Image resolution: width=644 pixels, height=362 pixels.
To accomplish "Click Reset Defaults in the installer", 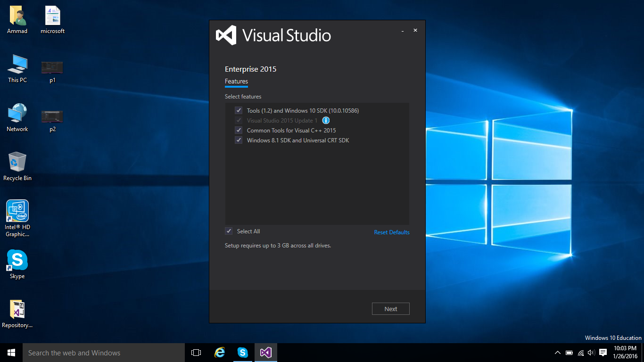I will 391,232.
